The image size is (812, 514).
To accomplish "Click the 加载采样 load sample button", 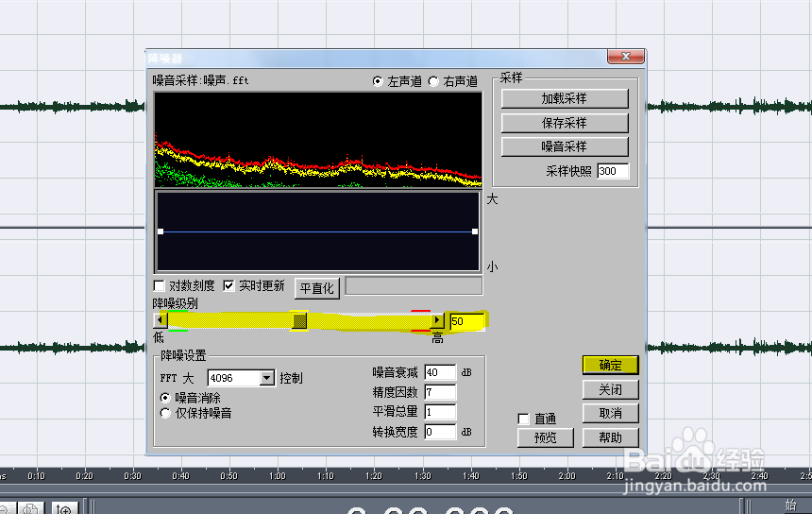I will tap(565, 98).
